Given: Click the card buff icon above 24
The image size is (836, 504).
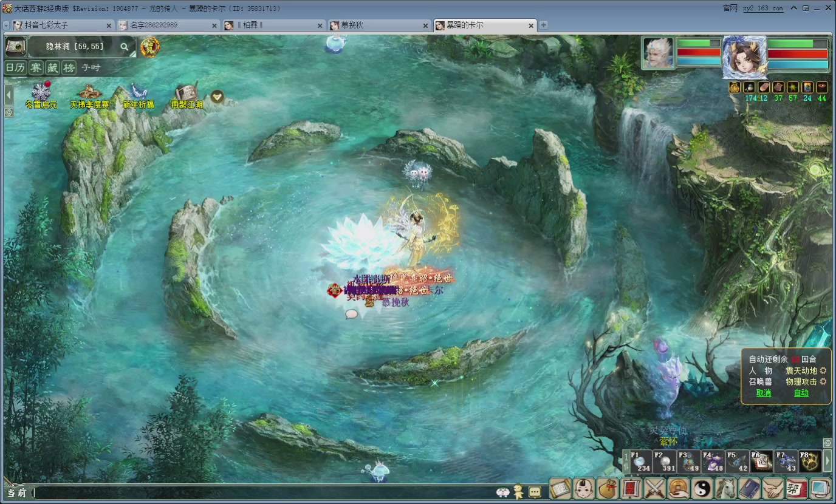Looking at the screenshot, I should coord(807,87).
